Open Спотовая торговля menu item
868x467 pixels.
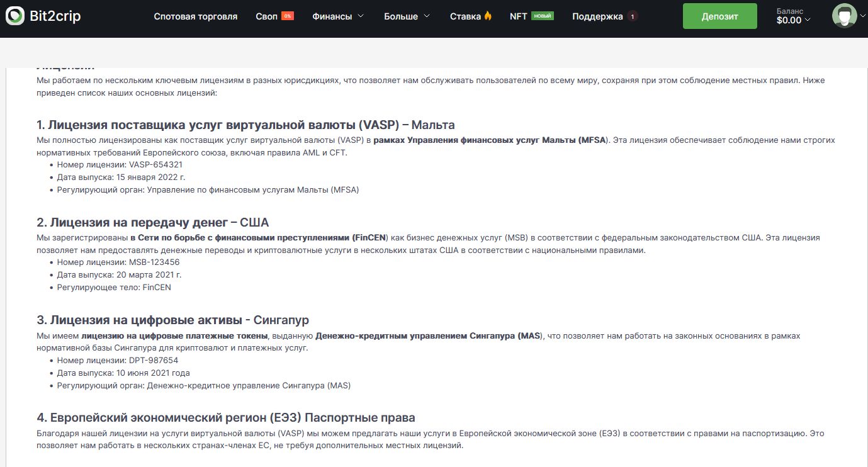pos(196,16)
